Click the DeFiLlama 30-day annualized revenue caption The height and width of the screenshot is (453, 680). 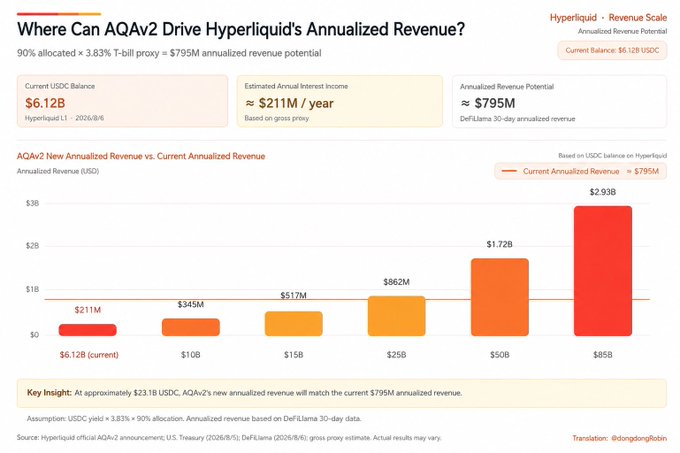click(517, 119)
